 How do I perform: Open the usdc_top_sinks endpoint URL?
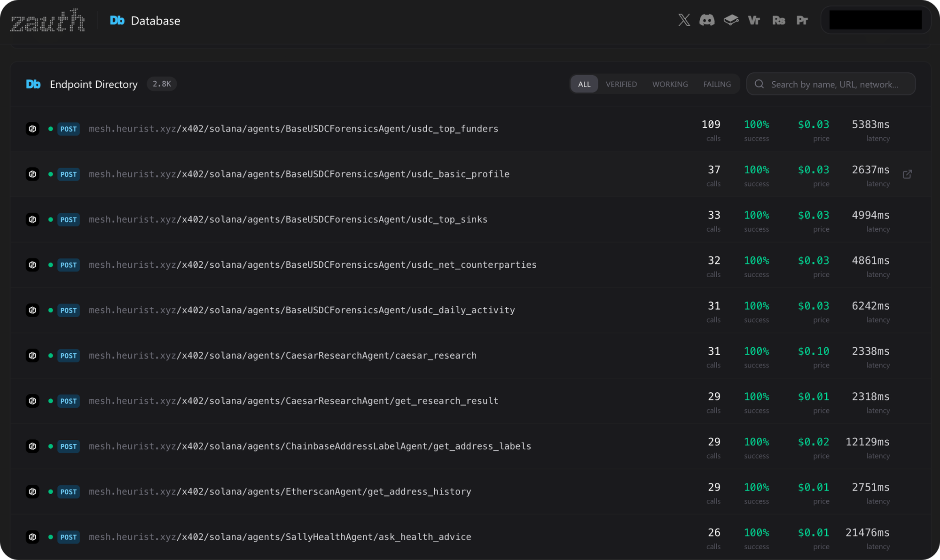tap(288, 219)
